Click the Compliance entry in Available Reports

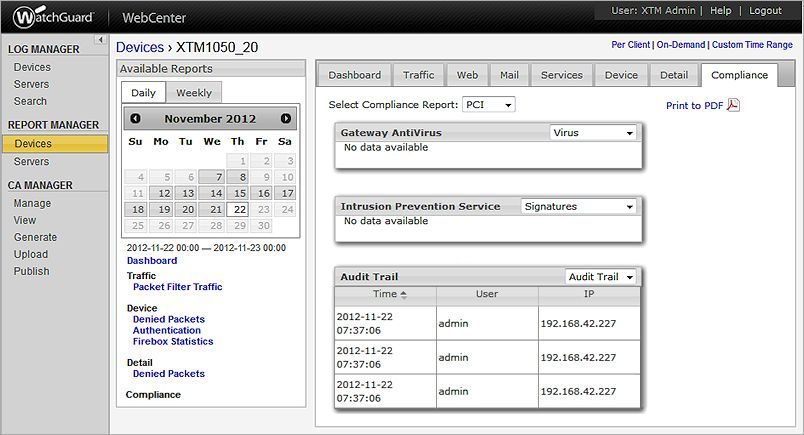pyautogui.click(x=153, y=394)
